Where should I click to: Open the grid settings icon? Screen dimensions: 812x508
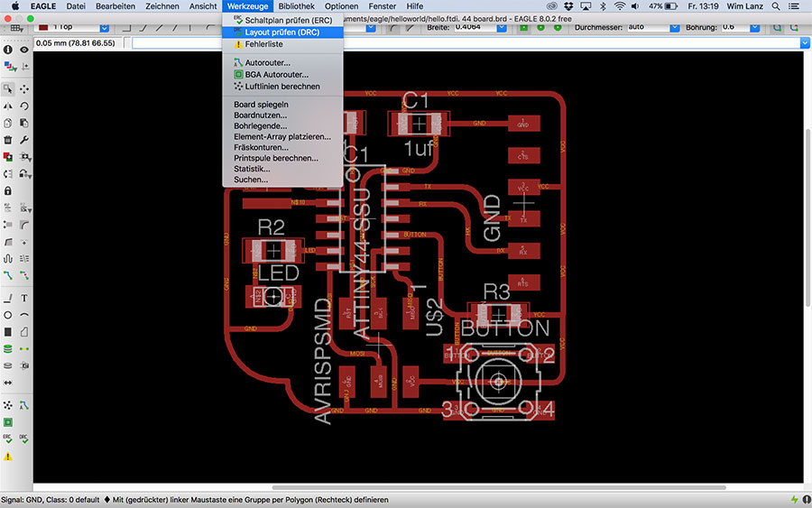point(16,28)
